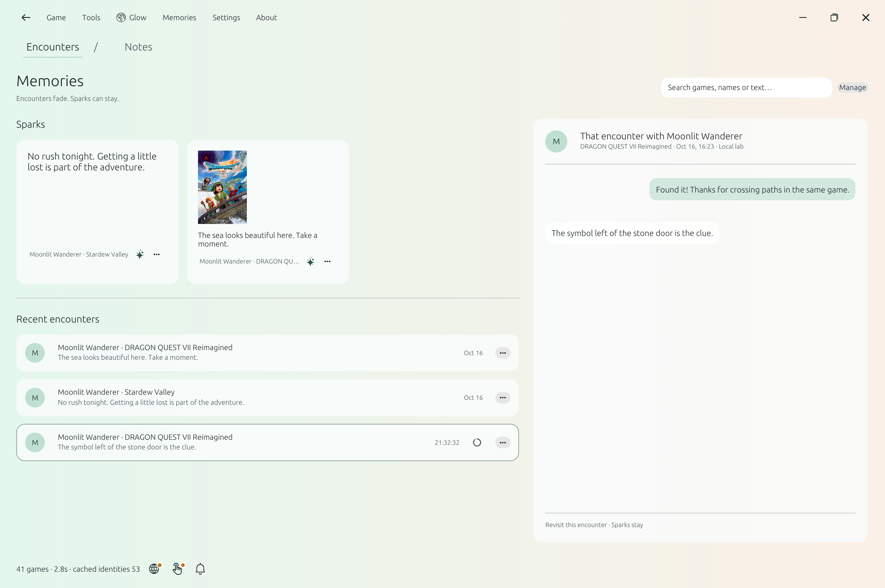Viewport: 885px width, 588px height.
Task: Open the Glow menu with globe icon
Action: pyautogui.click(x=131, y=17)
